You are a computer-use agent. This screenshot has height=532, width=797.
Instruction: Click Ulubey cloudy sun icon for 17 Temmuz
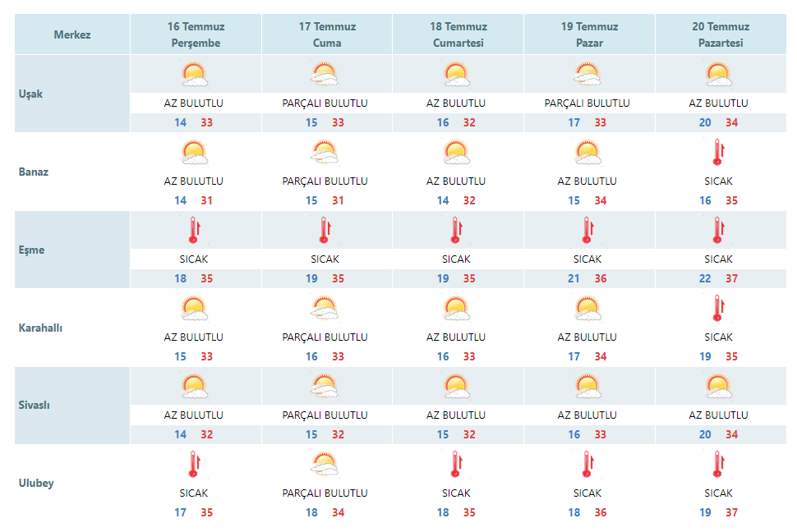point(325,465)
